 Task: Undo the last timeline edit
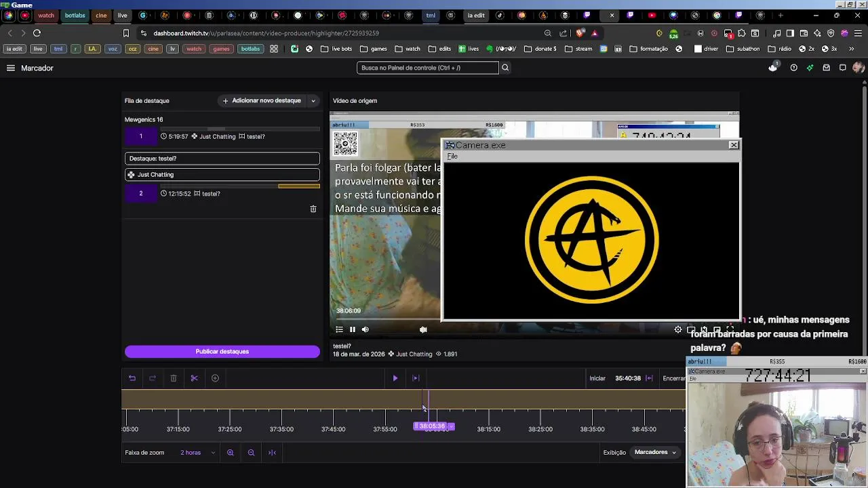tap(132, 378)
